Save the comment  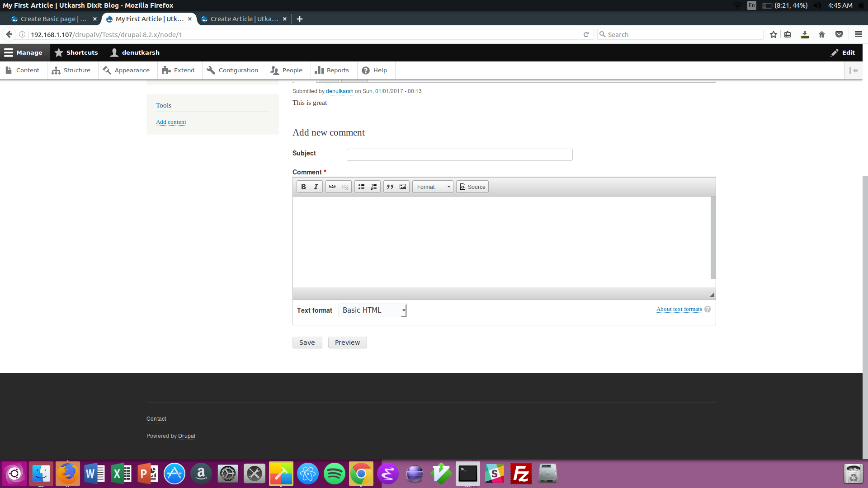pos(307,343)
